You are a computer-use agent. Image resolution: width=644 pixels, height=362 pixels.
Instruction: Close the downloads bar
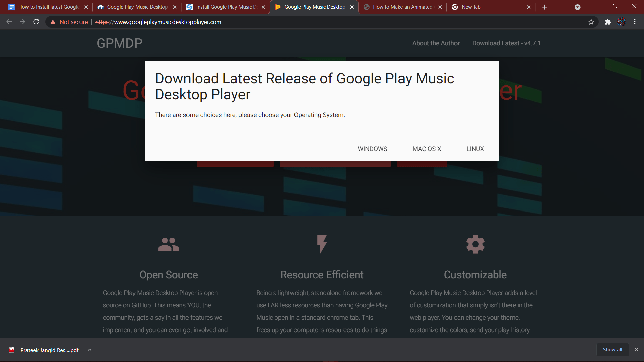[636, 350]
